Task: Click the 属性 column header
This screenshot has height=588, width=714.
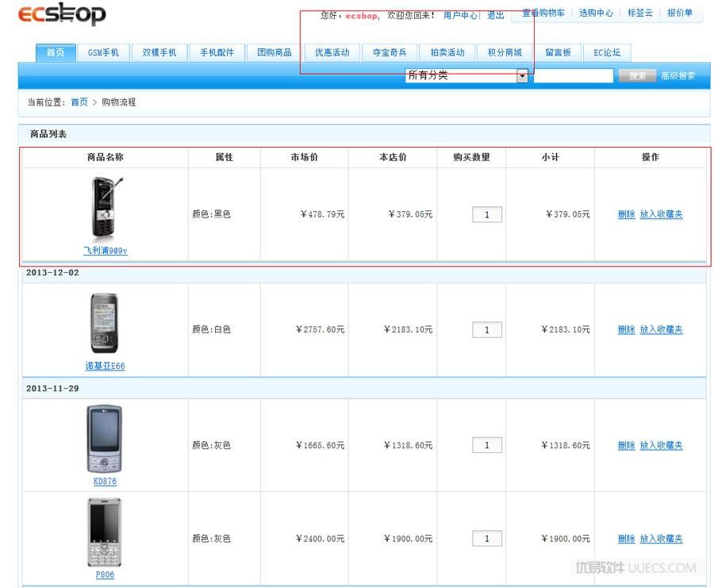Action: (x=224, y=157)
